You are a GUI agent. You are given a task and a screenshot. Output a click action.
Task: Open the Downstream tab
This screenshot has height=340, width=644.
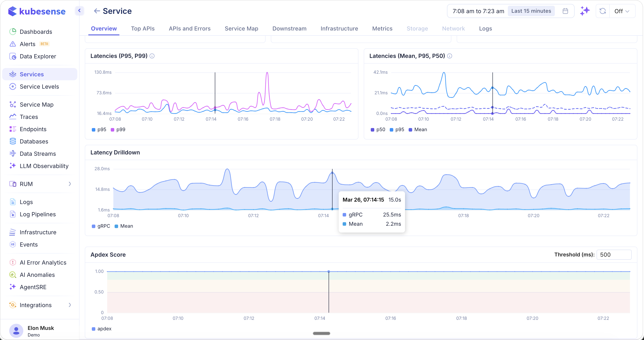pos(289,29)
